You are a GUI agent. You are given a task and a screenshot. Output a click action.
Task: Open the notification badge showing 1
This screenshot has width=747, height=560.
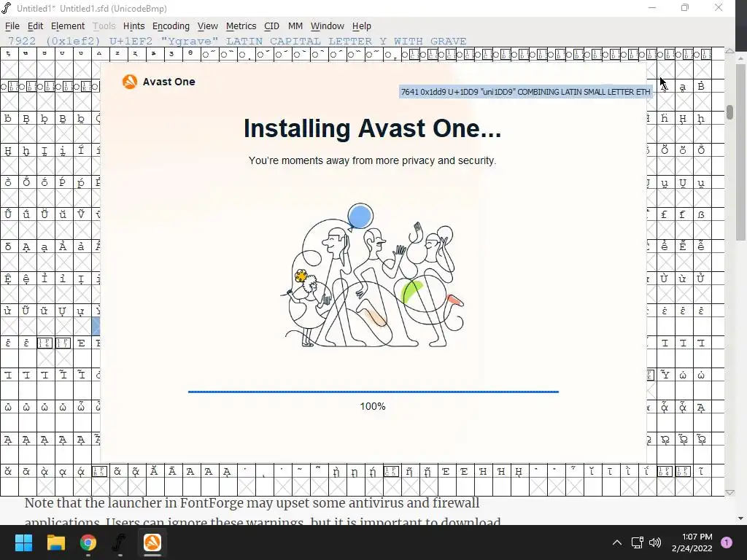coord(727,542)
